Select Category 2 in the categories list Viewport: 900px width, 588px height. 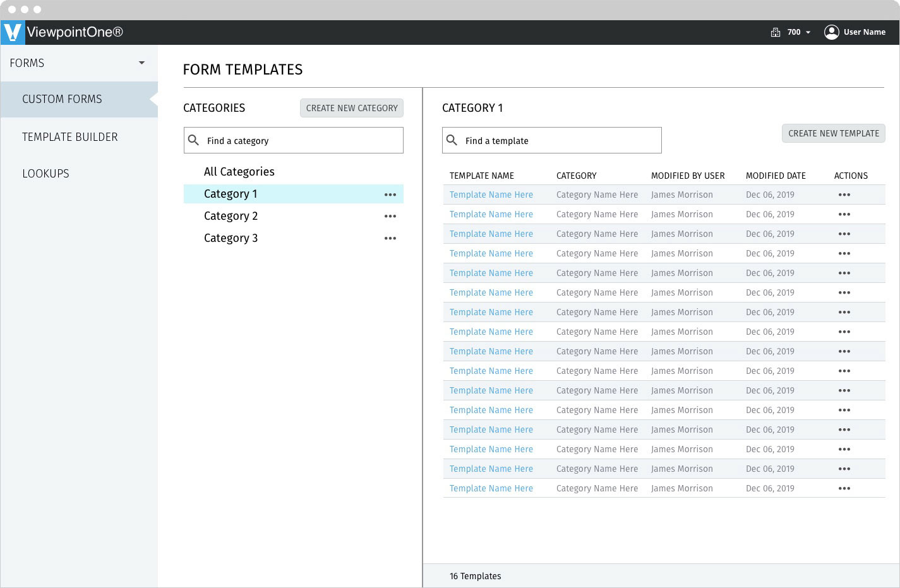231,216
